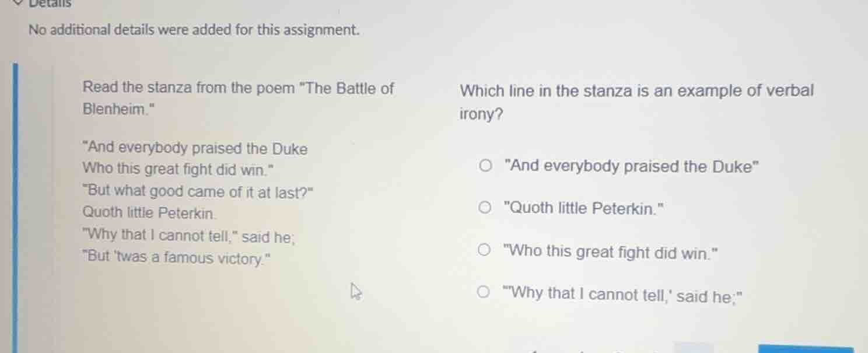Click the question text about verbal irony
Screen dimensions: 868x353
[x=636, y=102]
